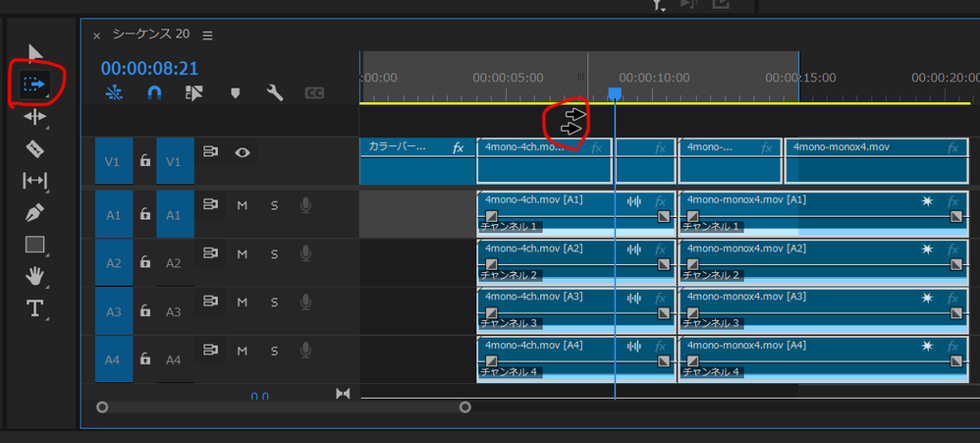
Task: Select the Ripple Edit tool
Action: click(x=34, y=117)
